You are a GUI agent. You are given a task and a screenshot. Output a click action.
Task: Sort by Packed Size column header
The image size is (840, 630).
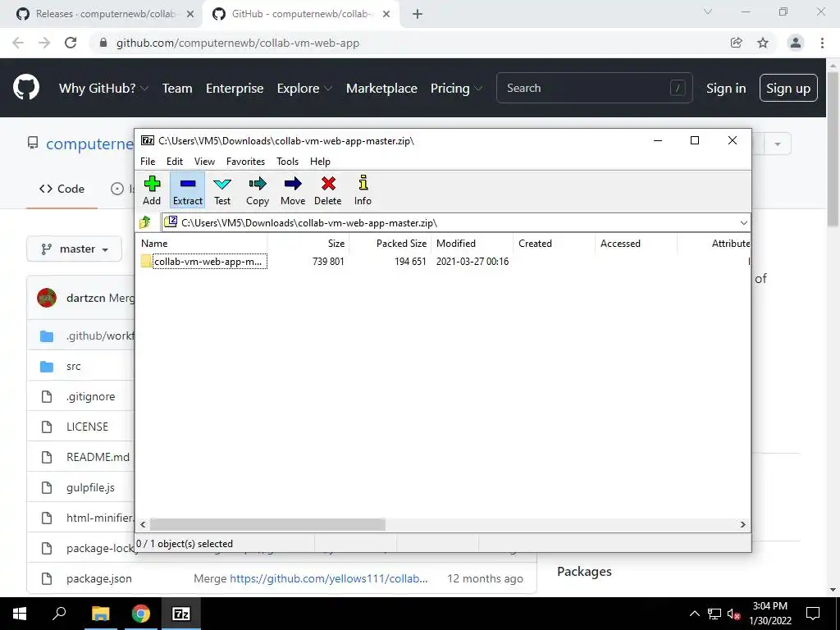point(390,243)
